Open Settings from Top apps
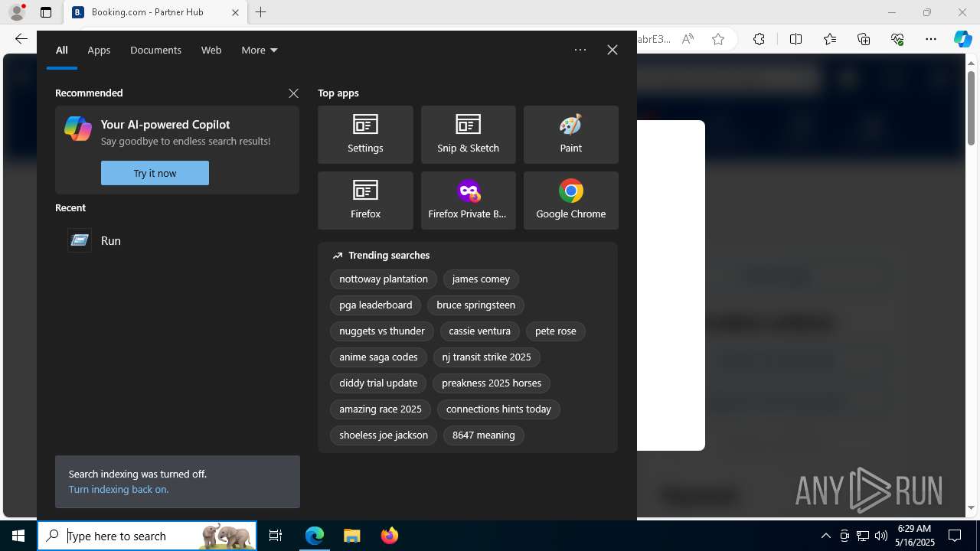 point(365,135)
